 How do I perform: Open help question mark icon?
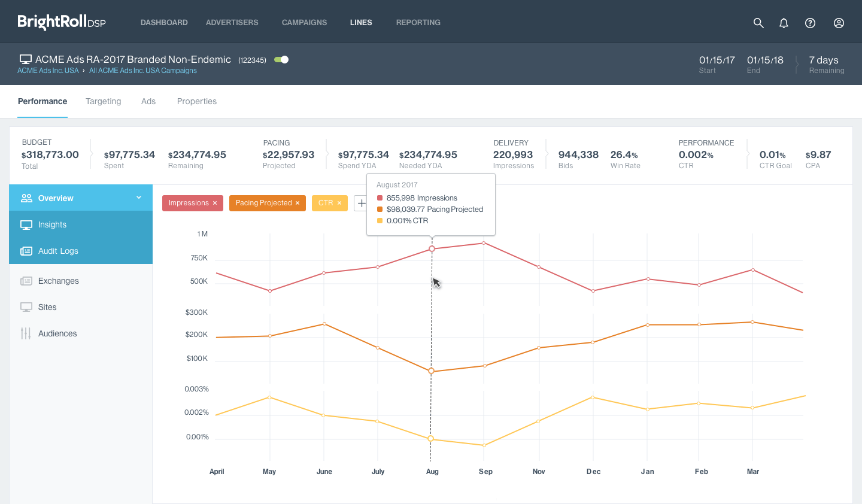point(810,23)
